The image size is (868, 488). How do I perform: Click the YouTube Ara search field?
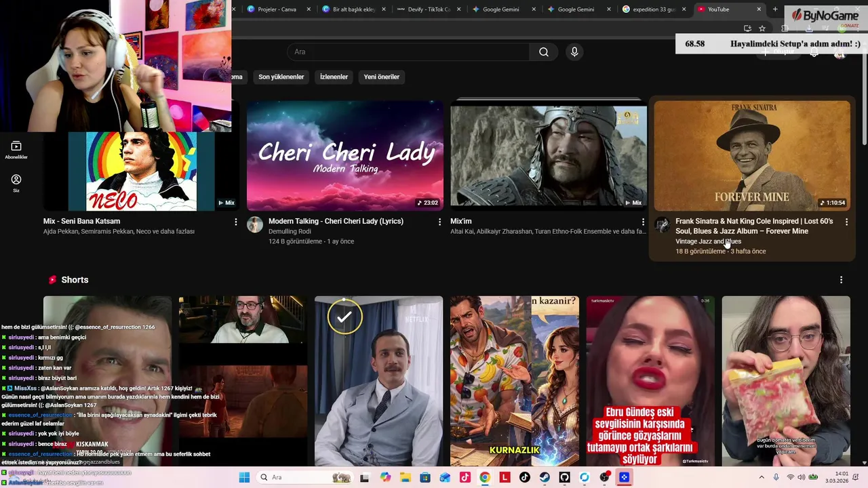(408, 52)
